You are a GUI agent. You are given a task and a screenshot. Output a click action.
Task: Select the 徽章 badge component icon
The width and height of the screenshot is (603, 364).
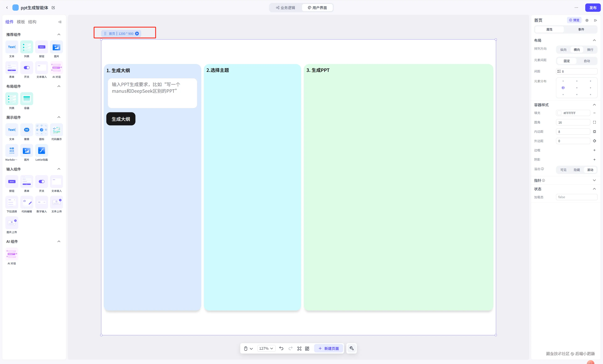click(x=26, y=130)
